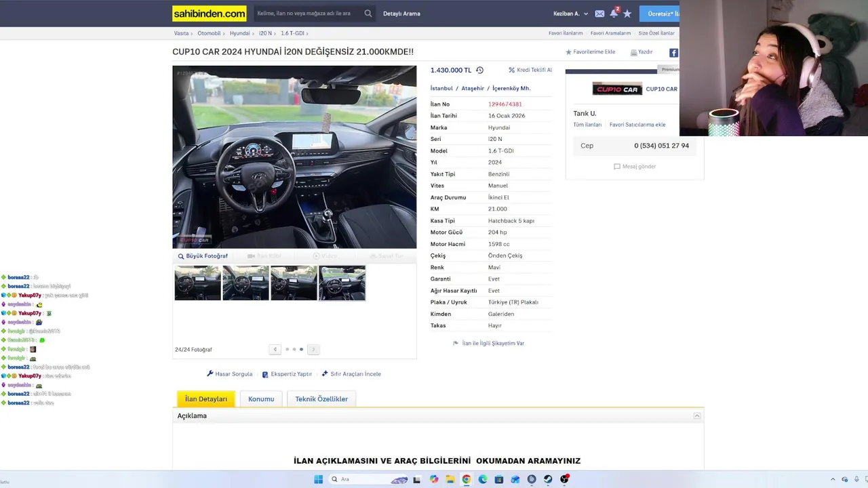Viewport: 868px width, 488px height.
Task: Open Favori Aramalarım menu link
Action: pos(610,33)
